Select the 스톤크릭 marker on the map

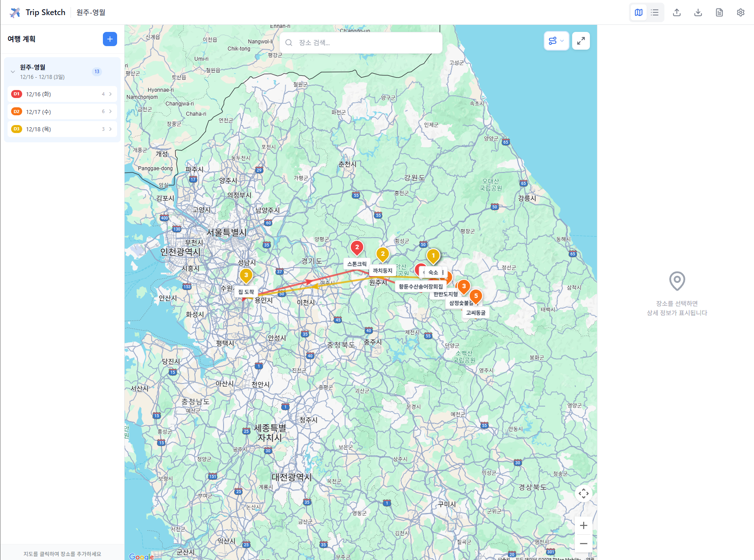[357, 248]
